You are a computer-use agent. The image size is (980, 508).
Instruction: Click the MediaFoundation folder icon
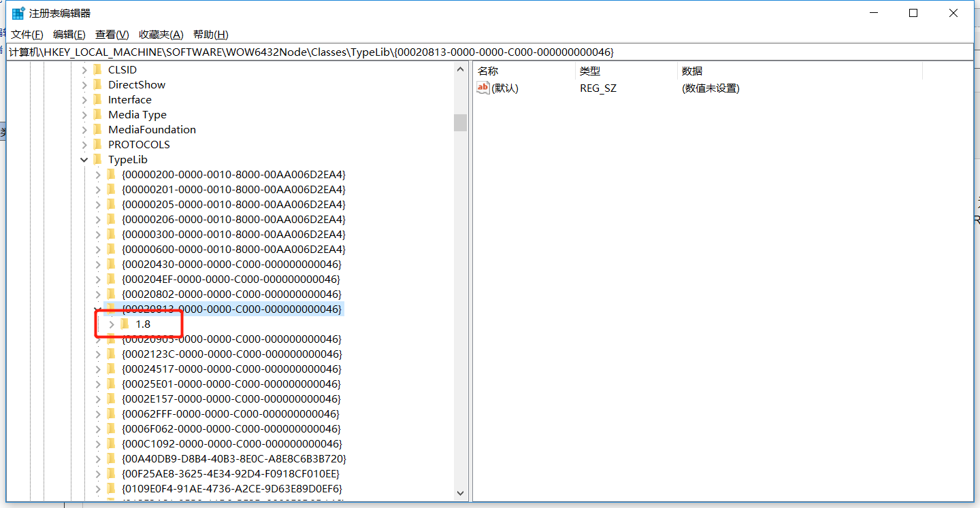click(x=97, y=129)
